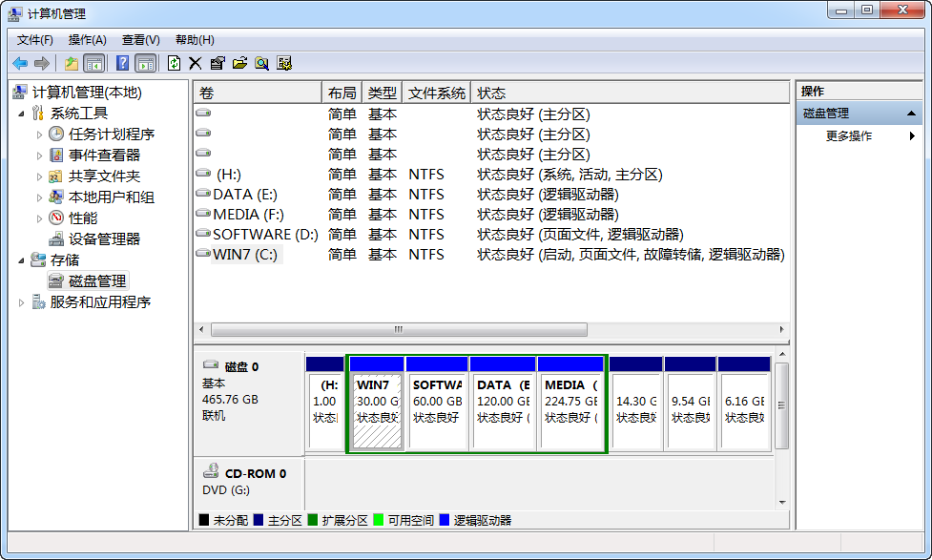
Task: Click the open folder toolbar icon
Action: pos(239,63)
